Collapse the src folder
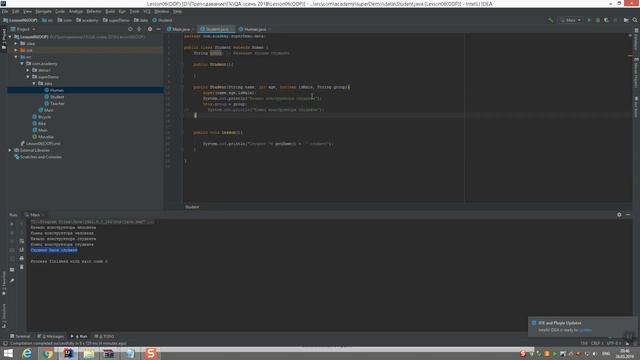The width and height of the screenshot is (640, 360). pyautogui.click(x=16, y=57)
